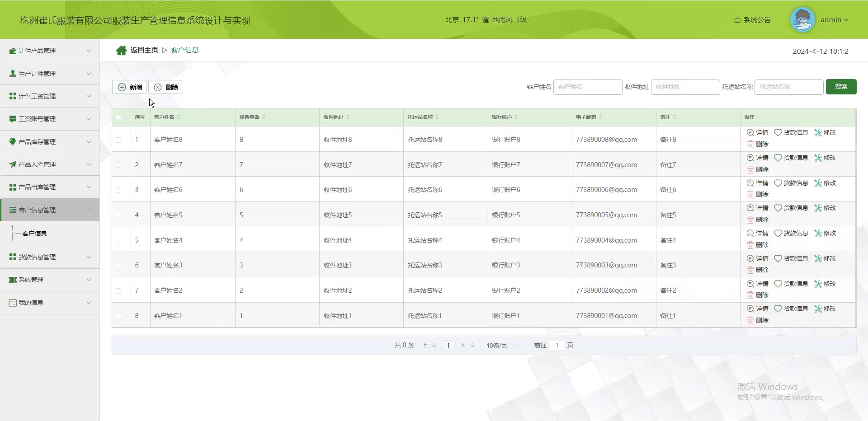Click 修改 for row 客户姓名4

click(x=825, y=233)
